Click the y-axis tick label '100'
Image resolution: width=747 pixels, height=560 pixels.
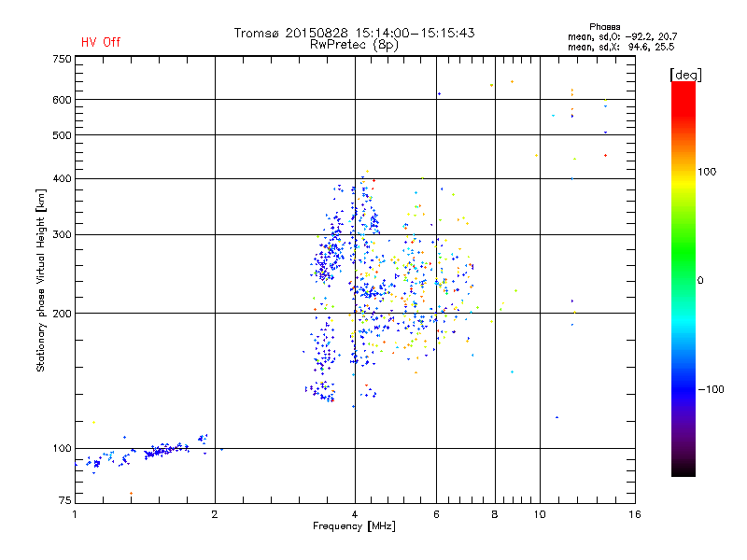pos(62,448)
